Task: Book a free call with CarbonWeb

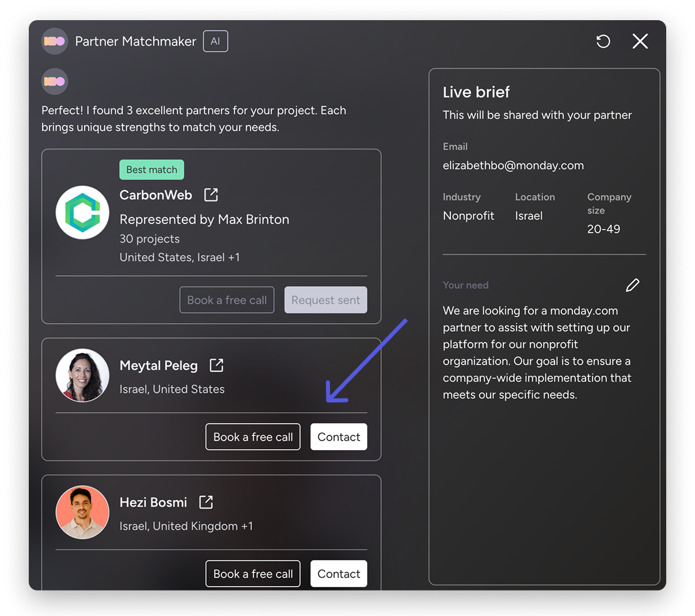Action: [227, 300]
